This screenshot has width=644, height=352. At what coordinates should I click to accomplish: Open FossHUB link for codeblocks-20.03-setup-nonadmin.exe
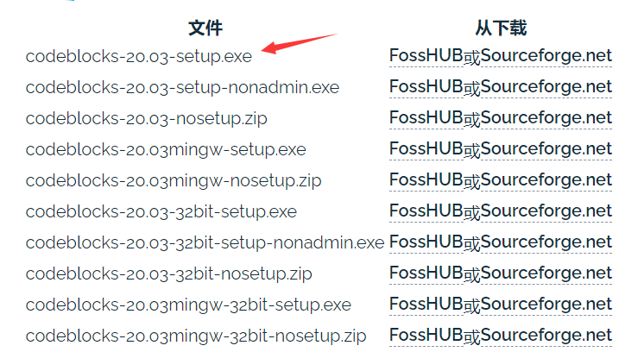point(426,87)
